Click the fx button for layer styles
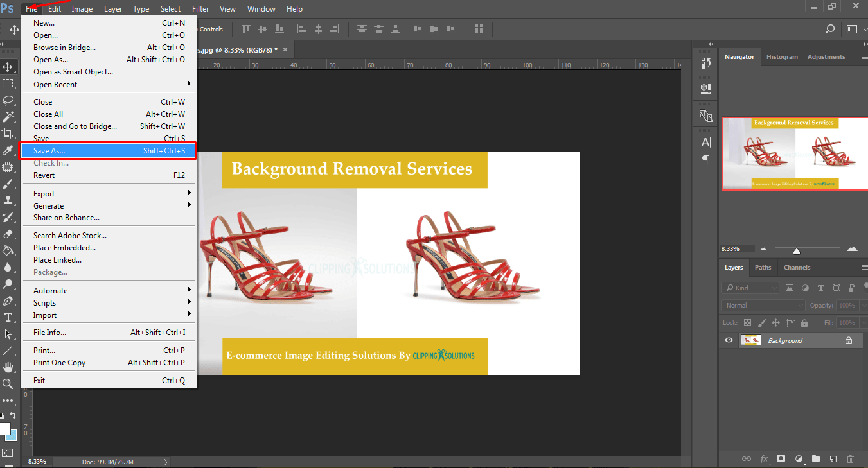Image resolution: width=868 pixels, height=468 pixels. tap(764, 458)
